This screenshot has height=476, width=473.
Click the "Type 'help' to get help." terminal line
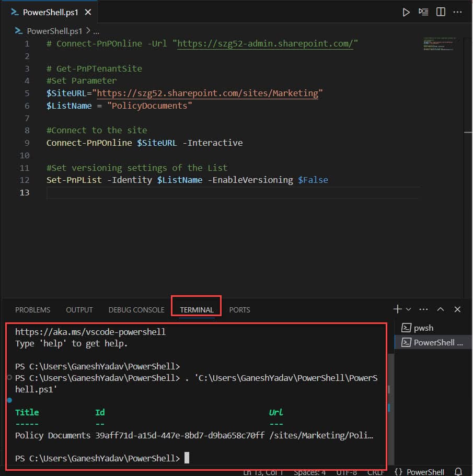pos(72,344)
